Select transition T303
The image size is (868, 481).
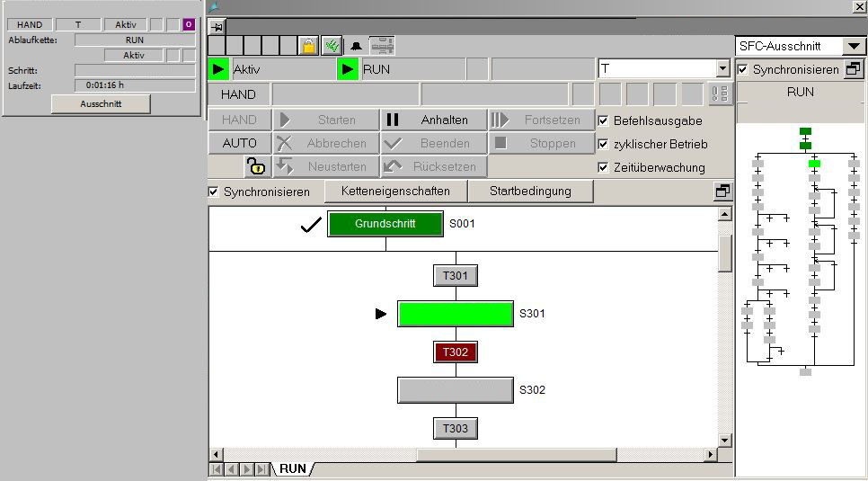(x=455, y=428)
